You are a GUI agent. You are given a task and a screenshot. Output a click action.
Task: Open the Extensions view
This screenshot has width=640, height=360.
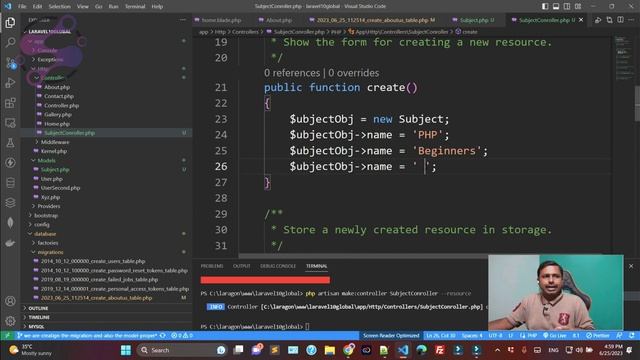pos(10,102)
